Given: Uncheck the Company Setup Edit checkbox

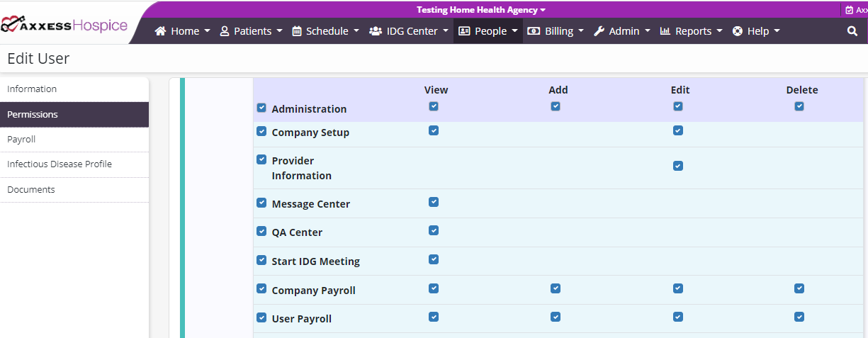Looking at the screenshot, I should coord(678,130).
